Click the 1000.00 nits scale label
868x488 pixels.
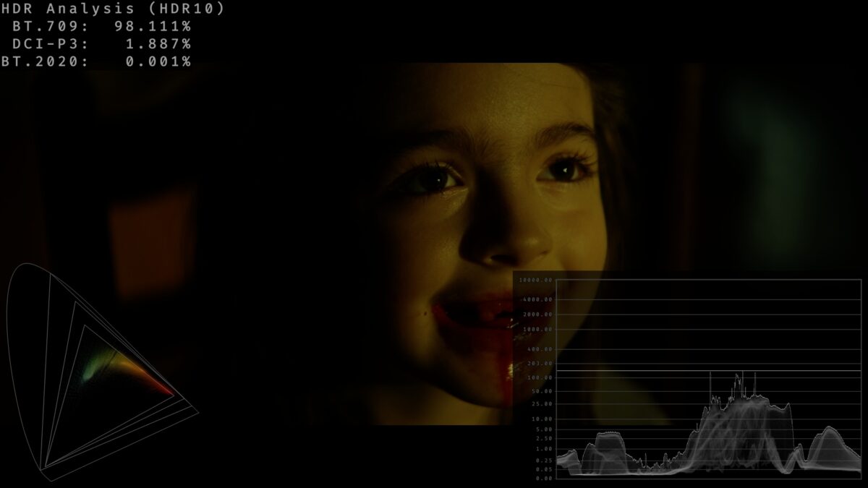(539, 330)
